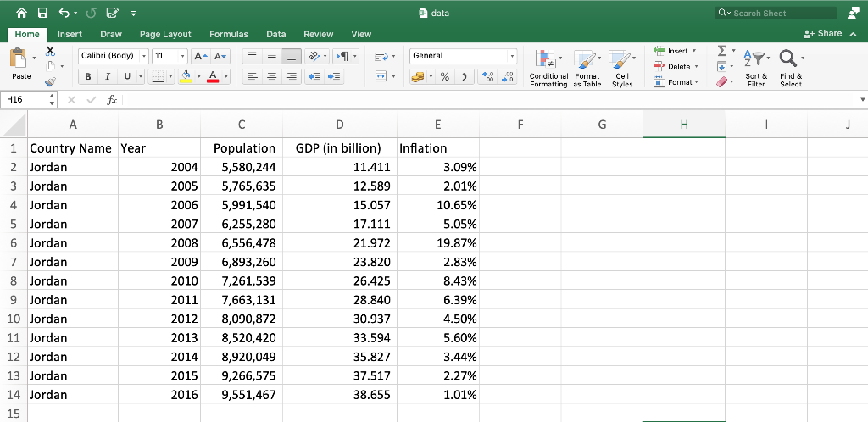Click the Format Painter brush icon
Screen dimensions: 868x422
coord(50,82)
